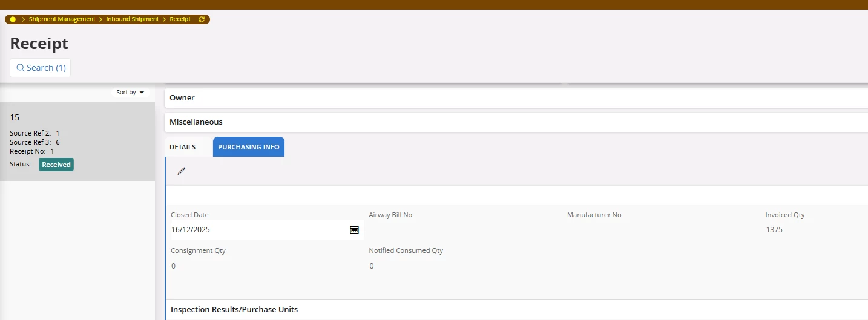The image size is (868, 320).
Task: Click the Source Ref 2 line
Action: pos(35,133)
